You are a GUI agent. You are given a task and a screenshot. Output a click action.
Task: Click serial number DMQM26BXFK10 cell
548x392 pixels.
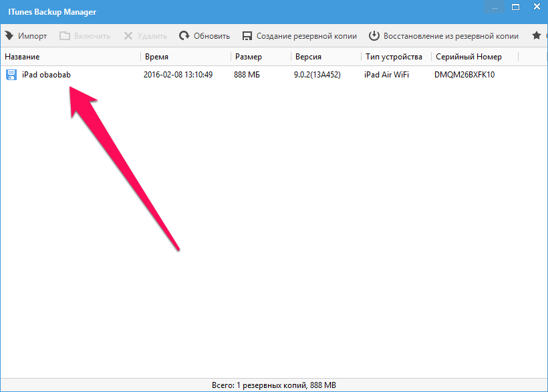(x=464, y=75)
